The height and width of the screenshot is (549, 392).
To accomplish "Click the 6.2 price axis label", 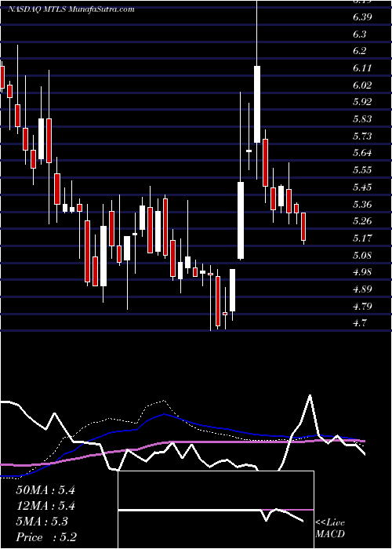I will tap(359, 51).
